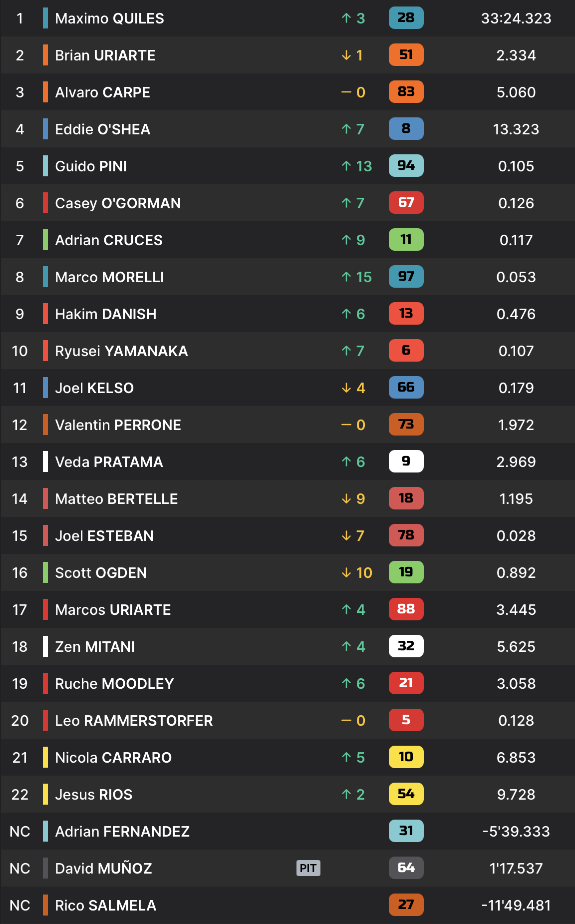575x924 pixels.
Task: Click position 12 for Valentin Perrone
Action: (19, 425)
